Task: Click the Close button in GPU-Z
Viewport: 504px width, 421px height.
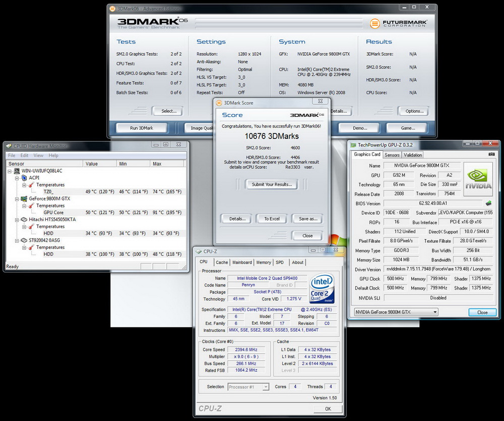Action: (482, 312)
